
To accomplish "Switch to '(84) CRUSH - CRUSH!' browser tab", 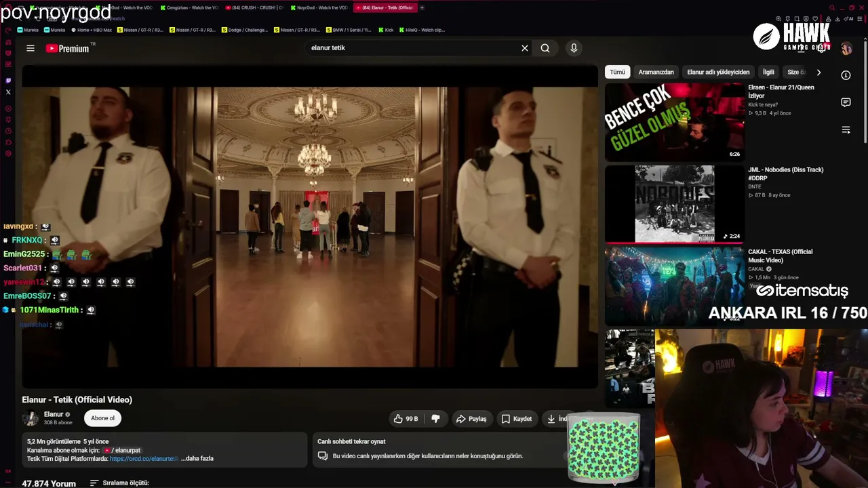I will (254, 7).
